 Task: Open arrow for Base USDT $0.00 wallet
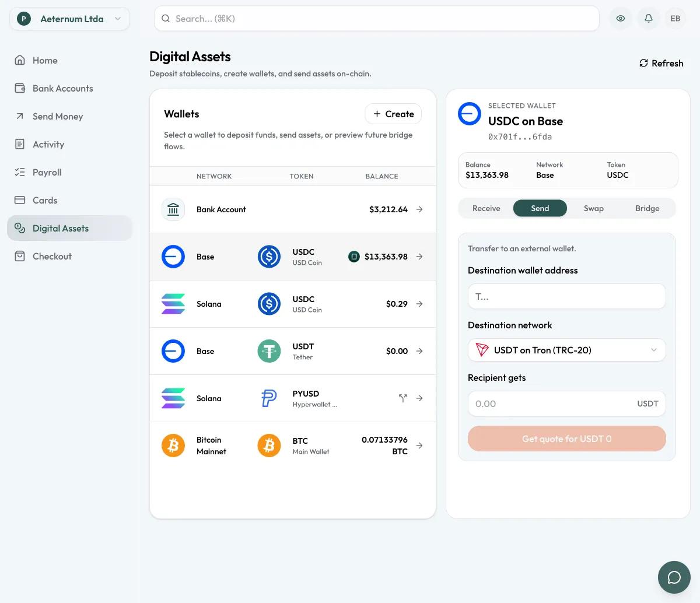tap(419, 351)
